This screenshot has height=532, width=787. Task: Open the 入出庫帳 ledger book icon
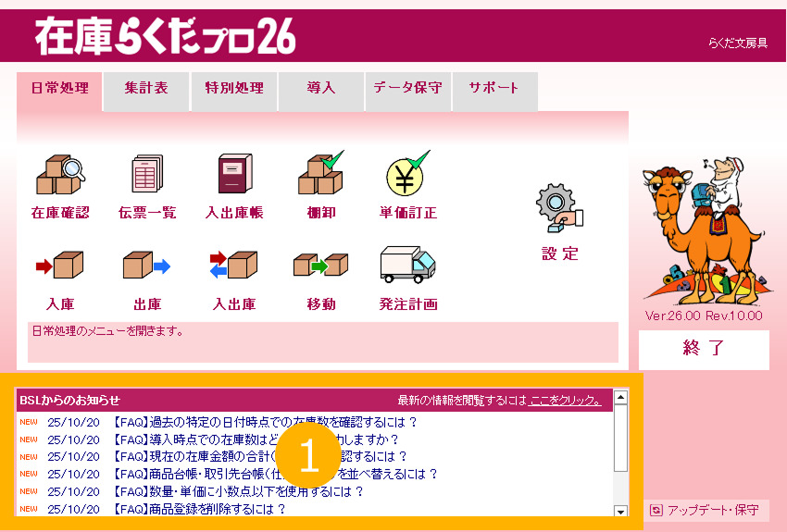coord(234,174)
